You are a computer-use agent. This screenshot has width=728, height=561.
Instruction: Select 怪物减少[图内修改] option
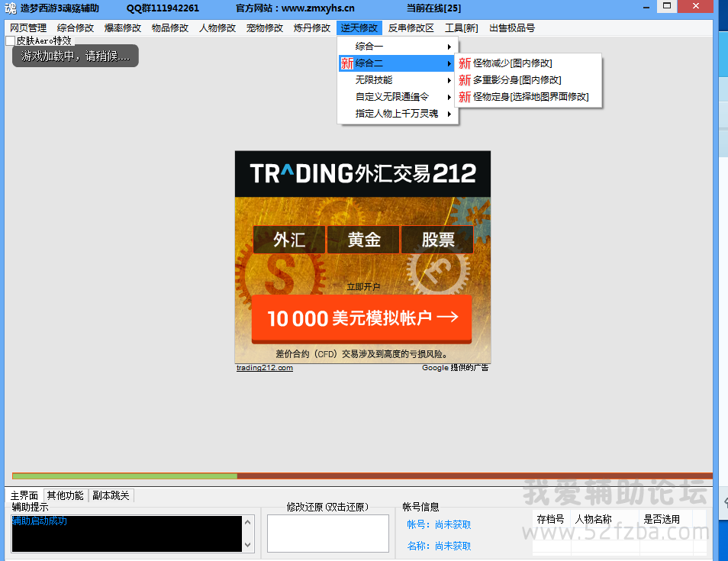click(528, 63)
